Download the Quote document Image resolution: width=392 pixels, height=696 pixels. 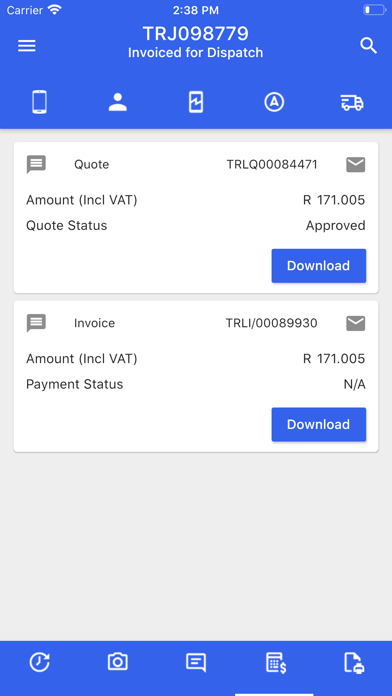click(319, 266)
